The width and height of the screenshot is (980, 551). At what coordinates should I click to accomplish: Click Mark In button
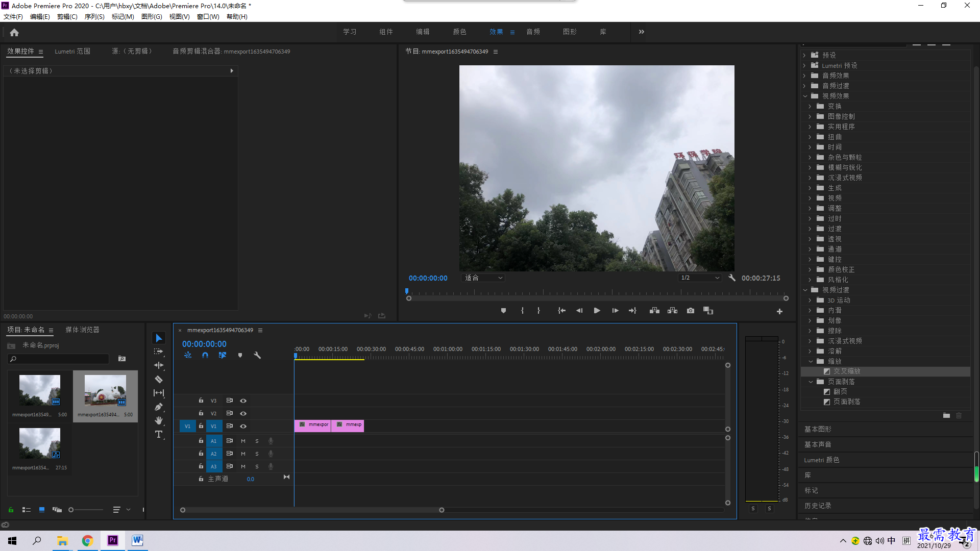522,311
